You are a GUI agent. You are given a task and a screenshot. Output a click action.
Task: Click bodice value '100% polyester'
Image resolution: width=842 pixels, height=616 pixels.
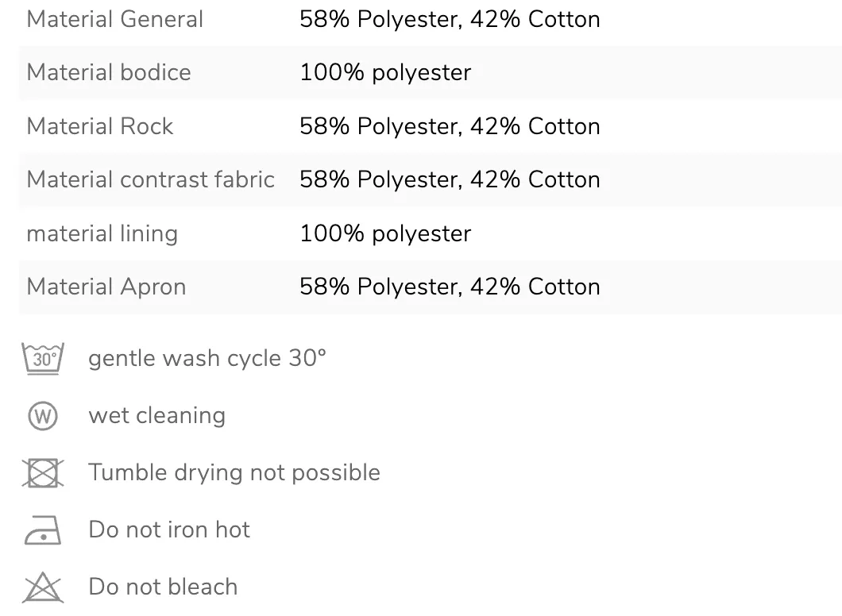[x=385, y=73]
